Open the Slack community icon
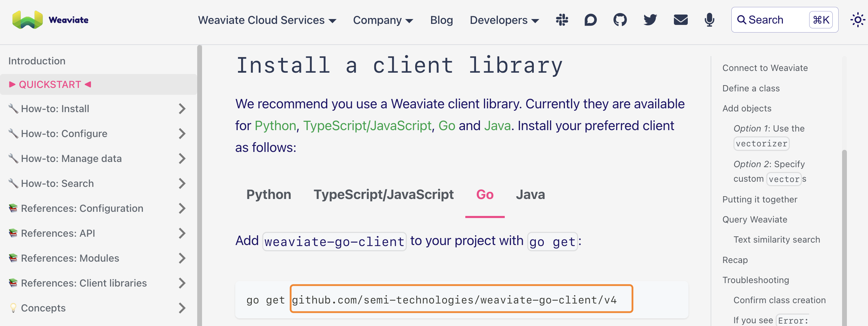Viewport: 868px width, 326px height. (x=561, y=20)
